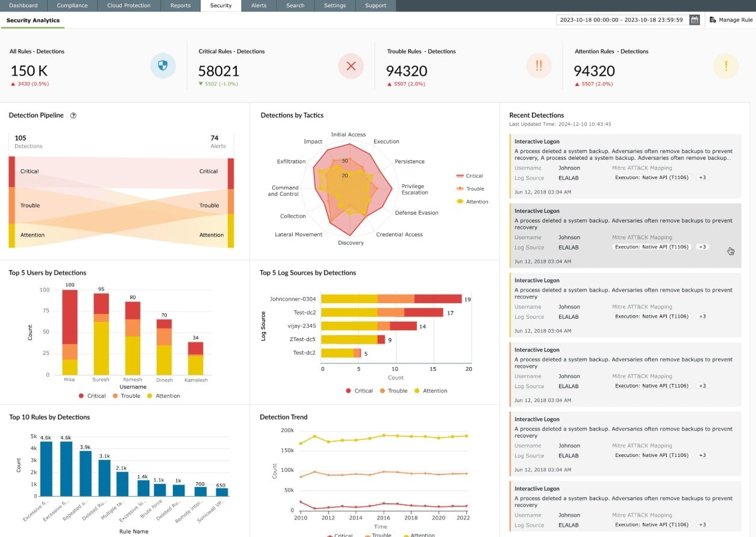Switch to the Dashboard tab

coord(23,5)
